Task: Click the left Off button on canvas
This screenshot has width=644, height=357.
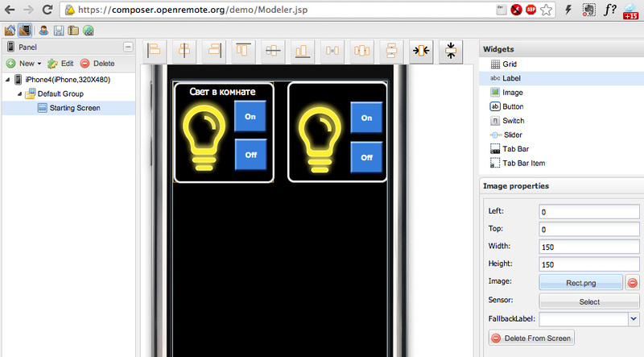Action: [250, 155]
